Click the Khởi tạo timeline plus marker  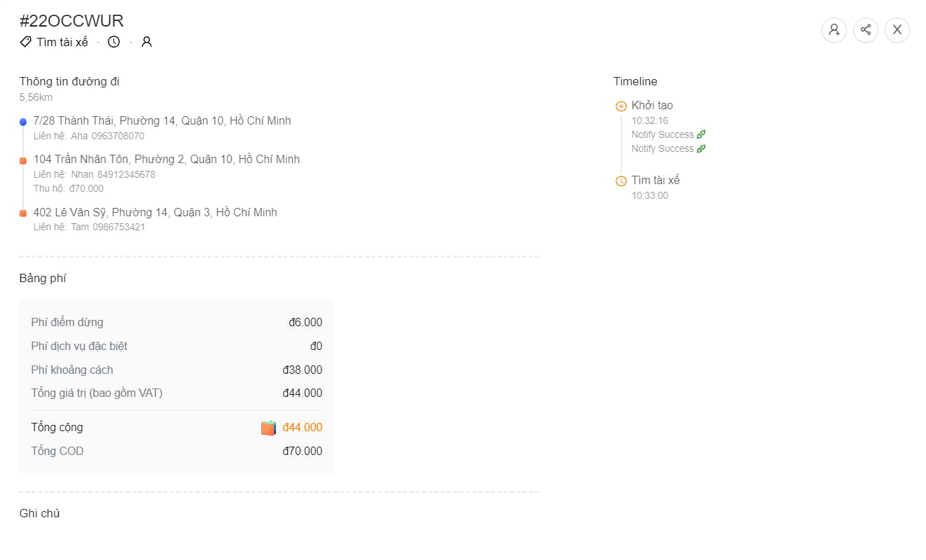621,106
